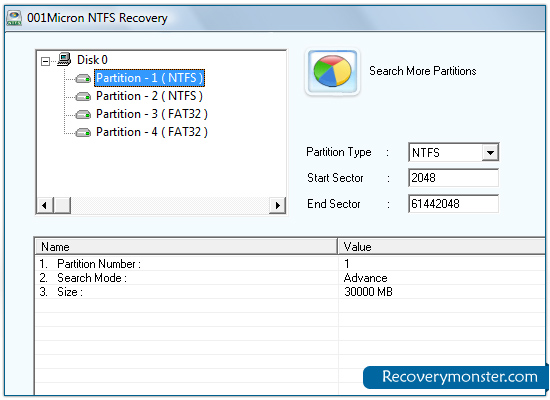Select Partition - 3 ( FAT32 ) in tree
550x400 pixels.
152,114
